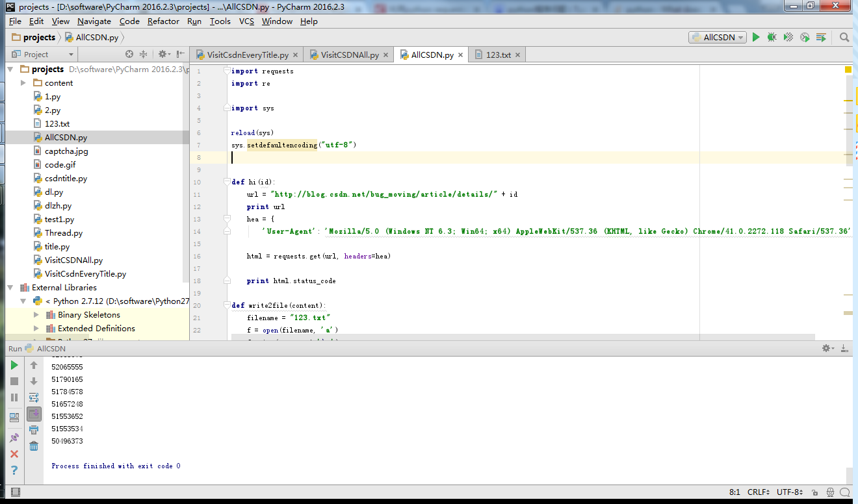Click the Hector inspection icon in status bar
Image resolution: width=858 pixels, height=504 pixels.
[831, 492]
